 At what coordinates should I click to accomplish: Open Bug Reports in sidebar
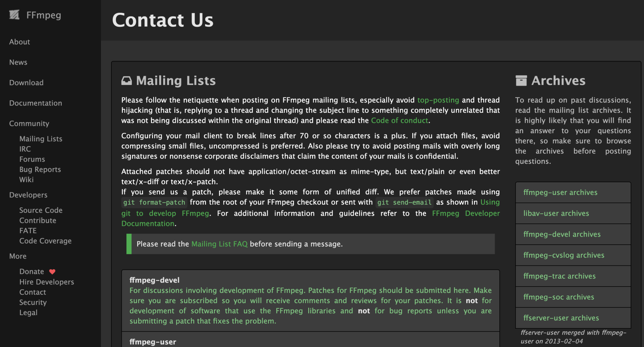click(x=40, y=169)
